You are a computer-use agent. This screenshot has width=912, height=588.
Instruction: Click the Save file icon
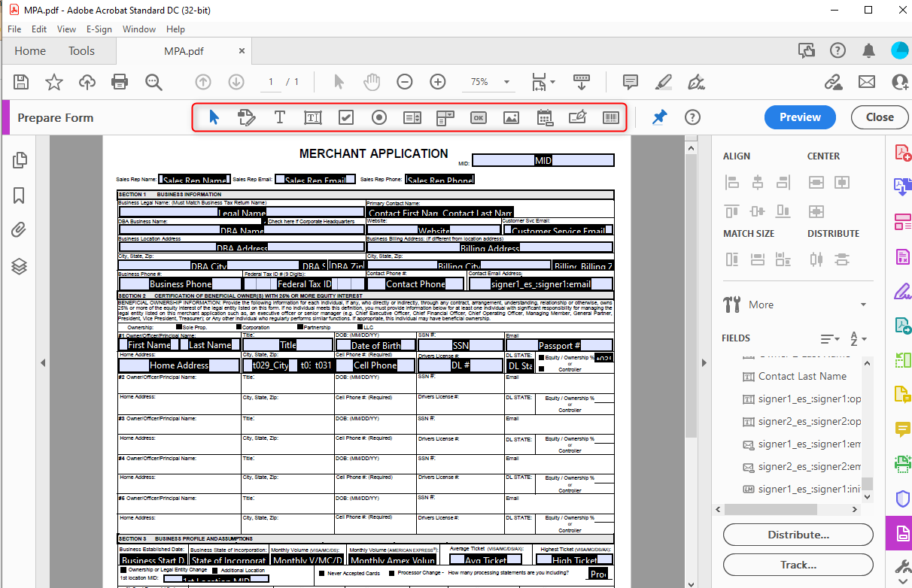coord(21,82)
